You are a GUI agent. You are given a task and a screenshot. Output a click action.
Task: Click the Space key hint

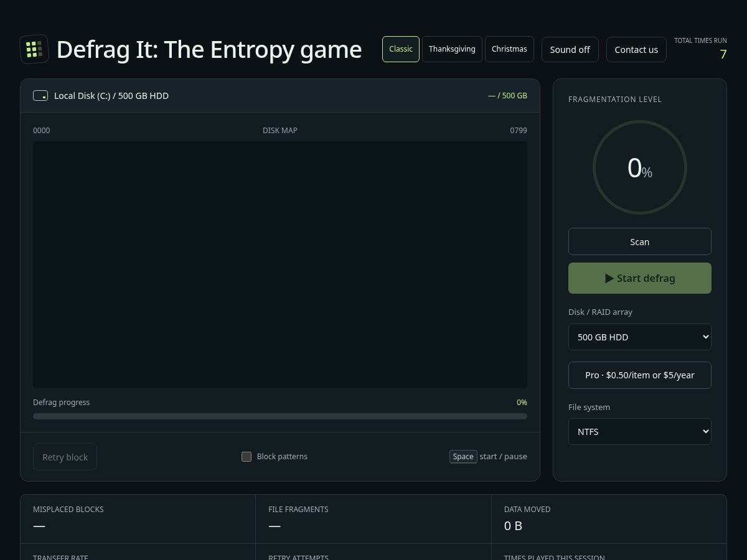[x=463, y=457]
